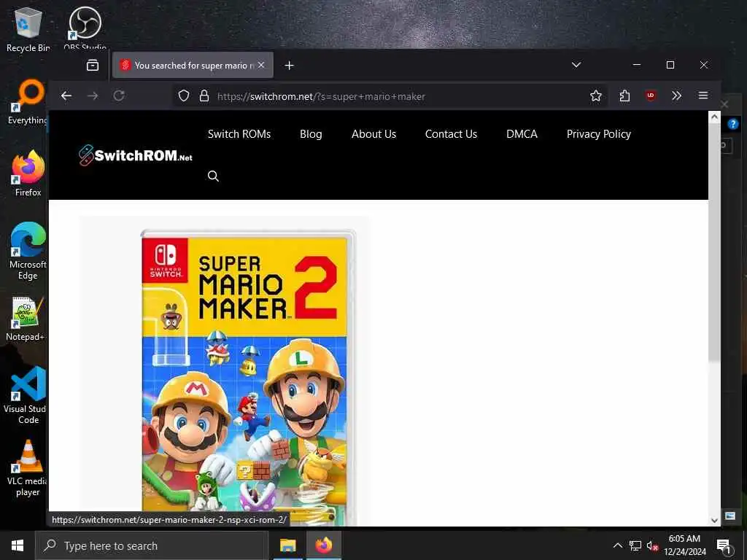Image resolution: width=747 pixels, height=560 pixels.
Task: Click the SwitchROM.Net site logo
Action: (136, 155)
